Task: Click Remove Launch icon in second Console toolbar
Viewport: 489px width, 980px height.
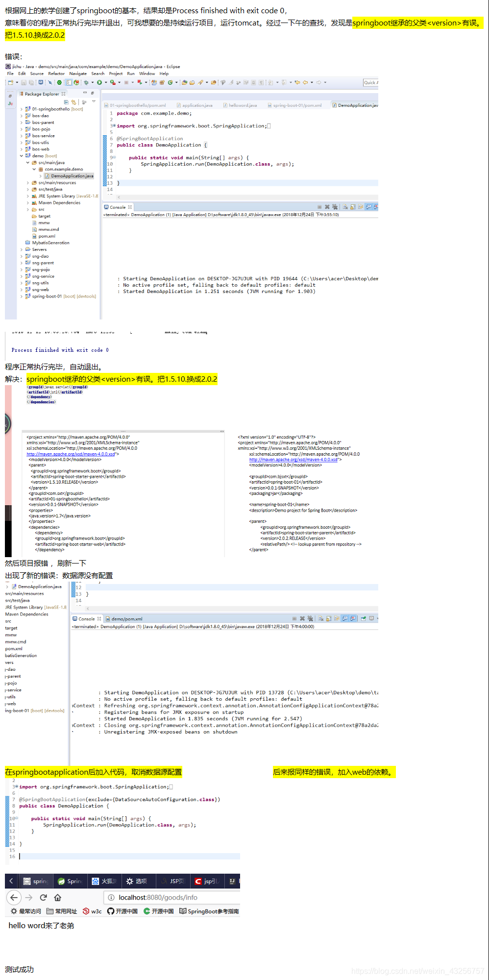Action: click(x=302, y=619)
